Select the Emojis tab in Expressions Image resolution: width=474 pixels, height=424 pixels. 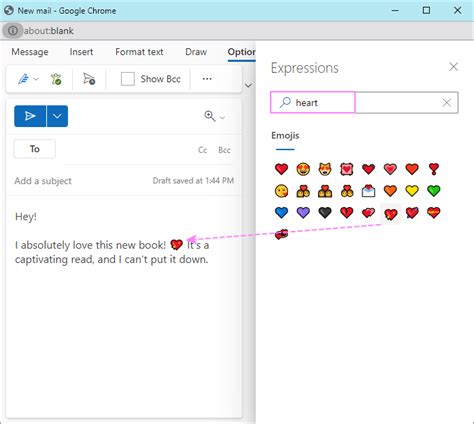pos(285,136)
